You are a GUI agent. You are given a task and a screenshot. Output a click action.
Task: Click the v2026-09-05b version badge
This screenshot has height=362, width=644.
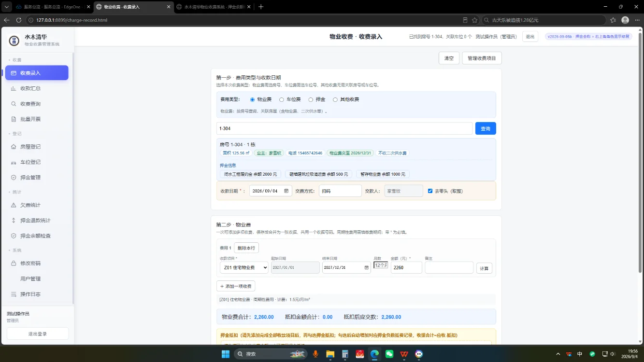click(588, 37)
